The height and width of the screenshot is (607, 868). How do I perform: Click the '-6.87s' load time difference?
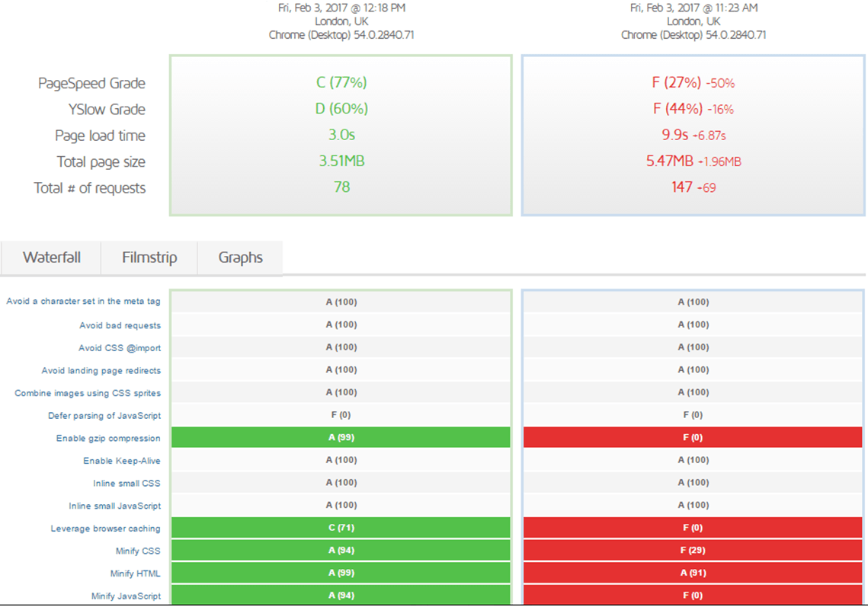[709, 136]
